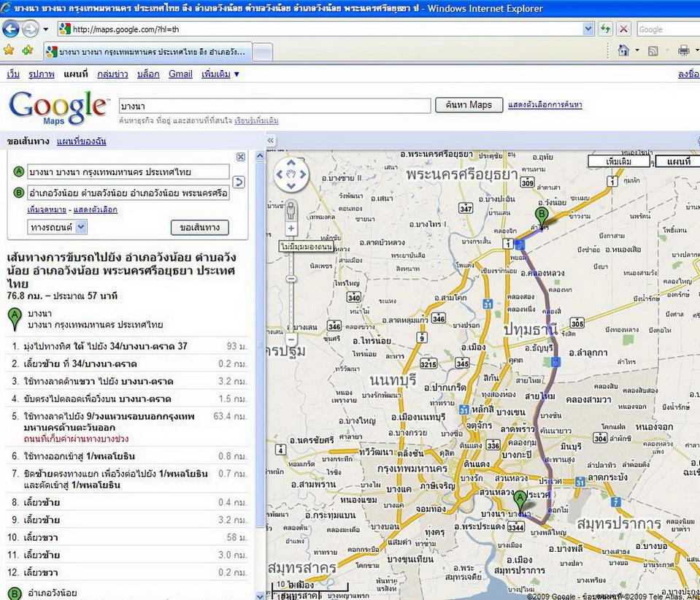Click the ขอเส้นทาง get directions button

pos(199,227)
